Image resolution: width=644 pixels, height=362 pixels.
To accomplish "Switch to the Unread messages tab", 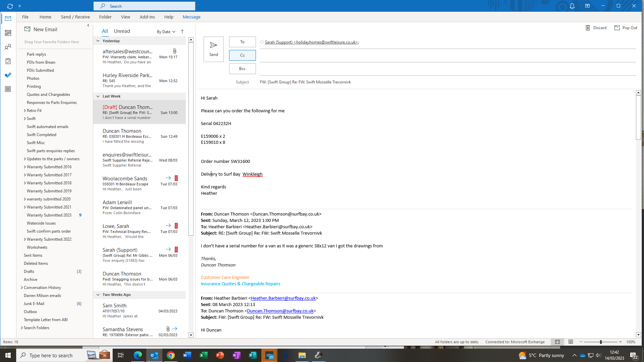I will tap(122, 31).
